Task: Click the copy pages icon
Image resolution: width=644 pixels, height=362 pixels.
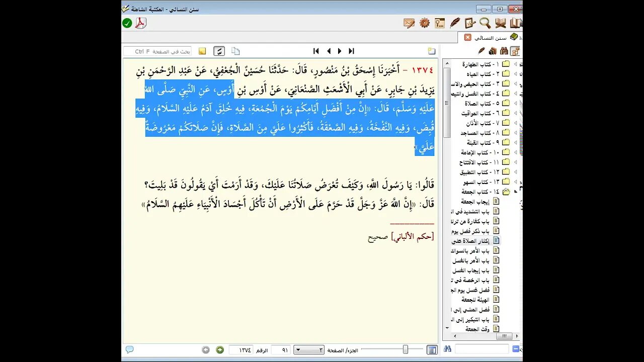Action: coord(235,51)
